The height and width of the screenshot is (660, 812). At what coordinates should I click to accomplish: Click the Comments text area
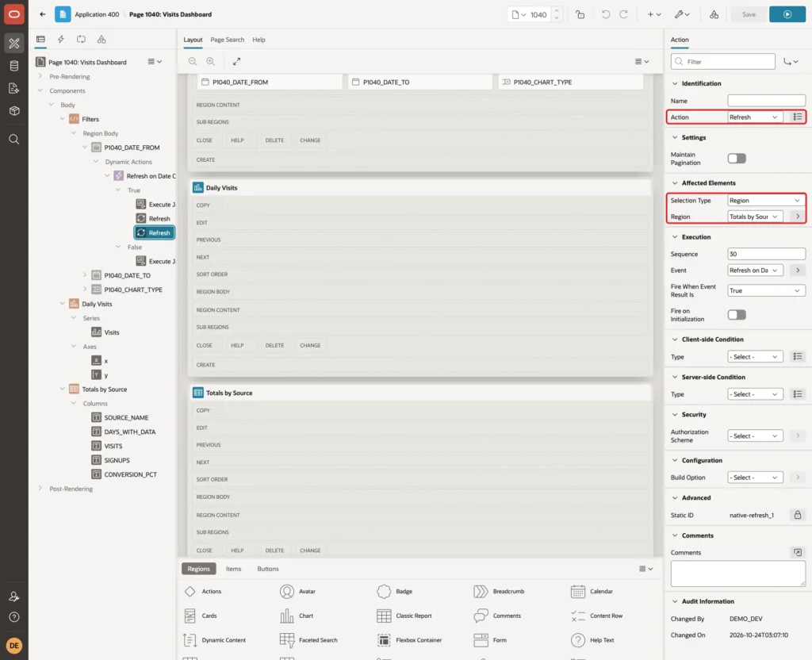point(738,574)
